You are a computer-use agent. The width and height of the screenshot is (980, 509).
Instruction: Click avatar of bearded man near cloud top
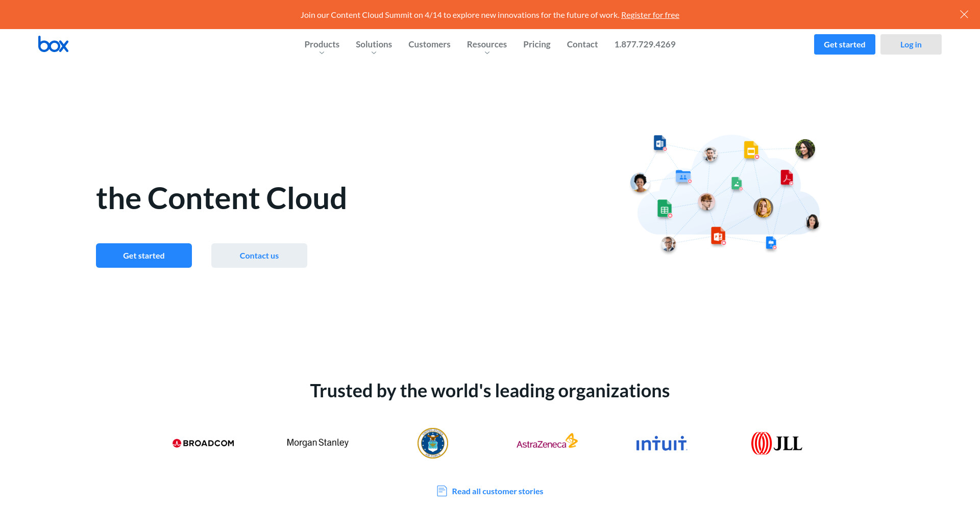pos(710,154)
